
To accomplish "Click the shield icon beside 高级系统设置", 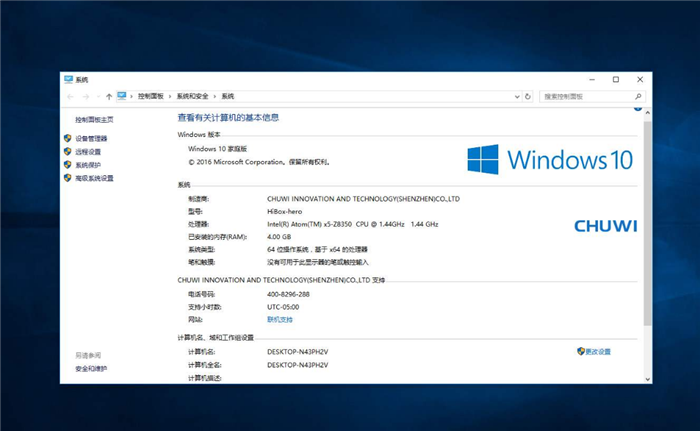I will pyautogui.click(x=67, y=178).
